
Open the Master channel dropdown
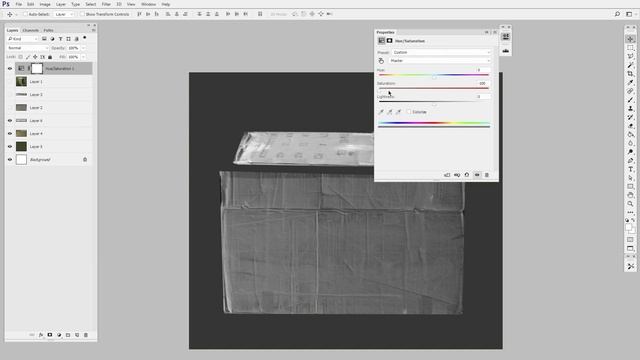(440, 61)
